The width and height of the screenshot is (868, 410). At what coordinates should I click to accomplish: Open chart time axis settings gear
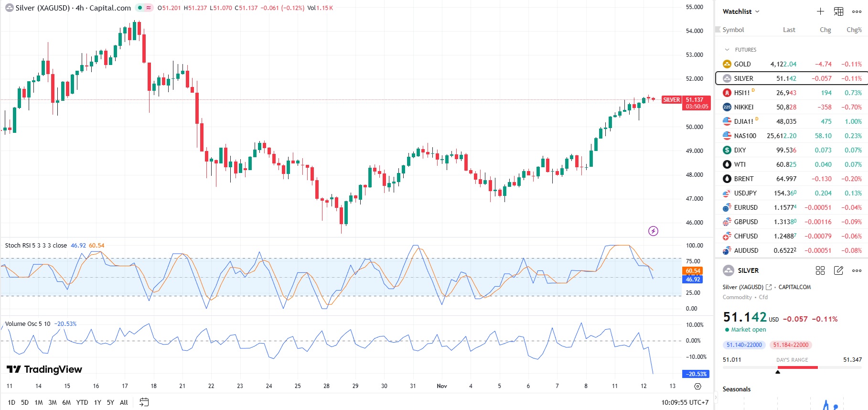(x=697, y=386)
